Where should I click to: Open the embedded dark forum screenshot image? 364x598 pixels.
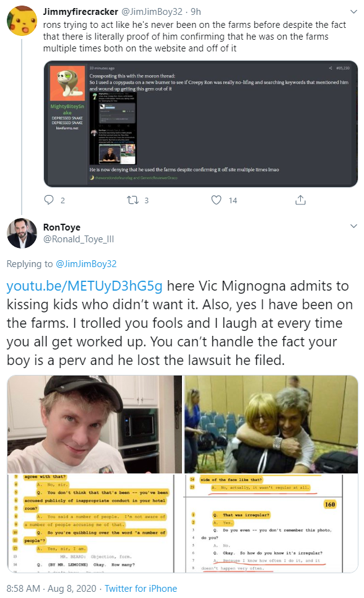pyautogui.click(x=201, y=124)
